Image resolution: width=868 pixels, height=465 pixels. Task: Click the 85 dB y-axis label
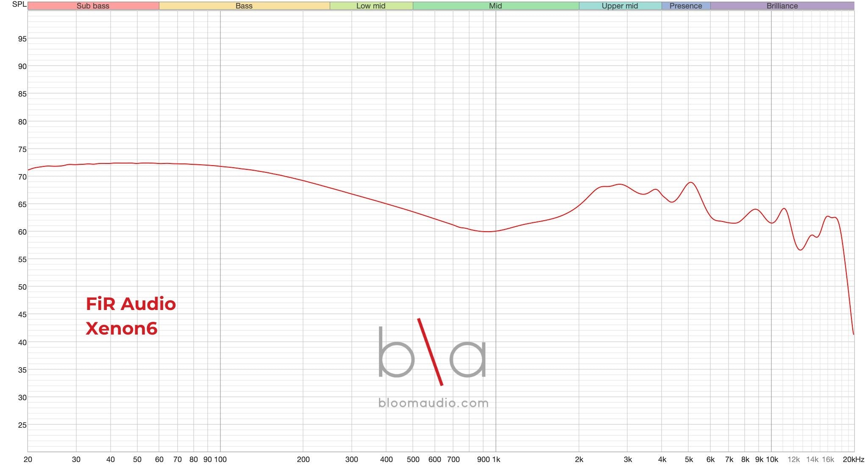(22, 94)
